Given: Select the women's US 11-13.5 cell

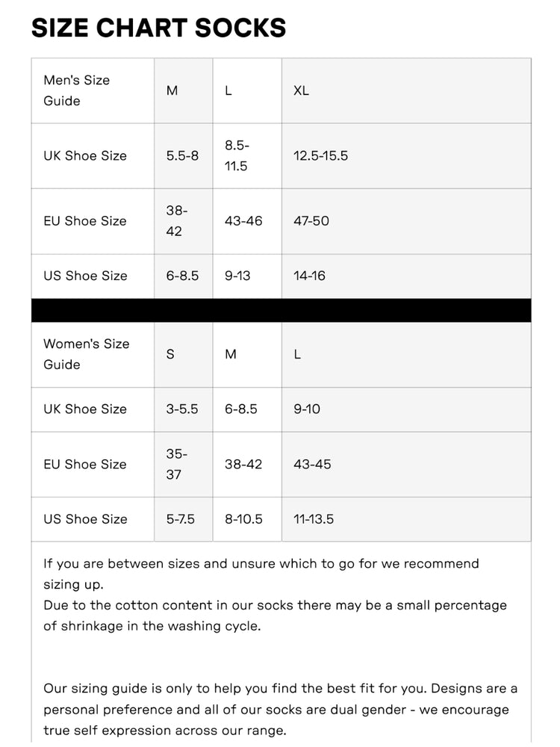Looking at the screenshot, I should (x=406, y=519).
